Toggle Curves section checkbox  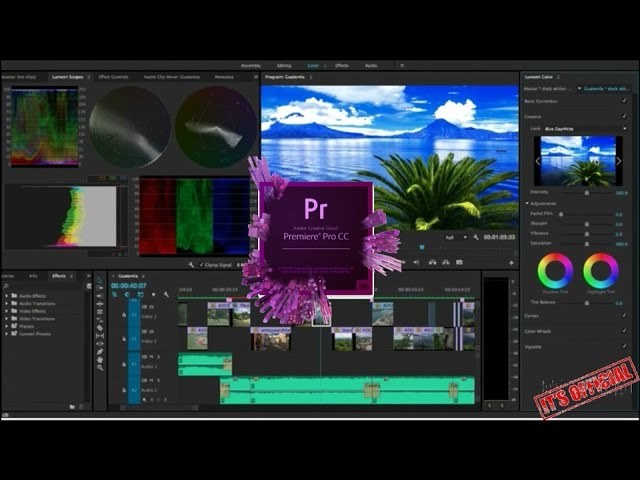(624, 315)
